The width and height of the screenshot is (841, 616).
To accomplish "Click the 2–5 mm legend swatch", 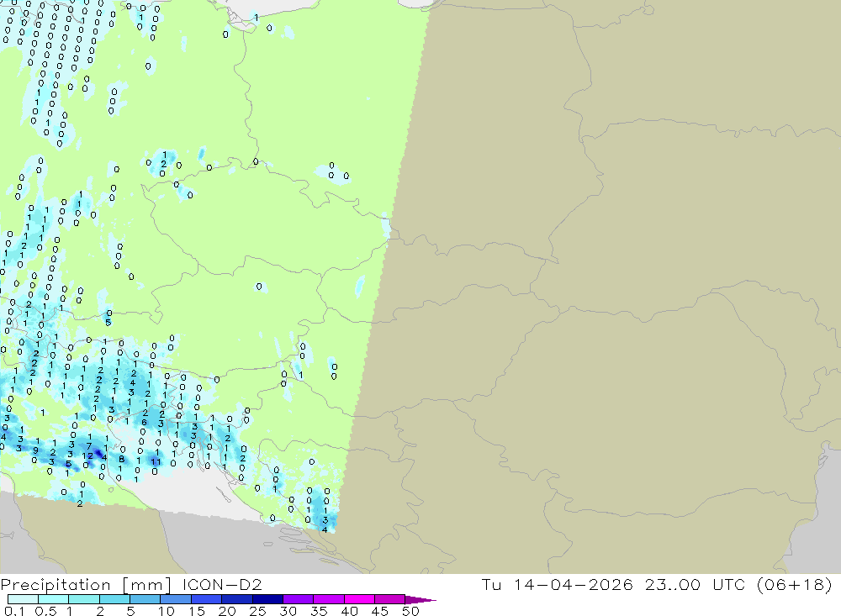I will point(114,599).
